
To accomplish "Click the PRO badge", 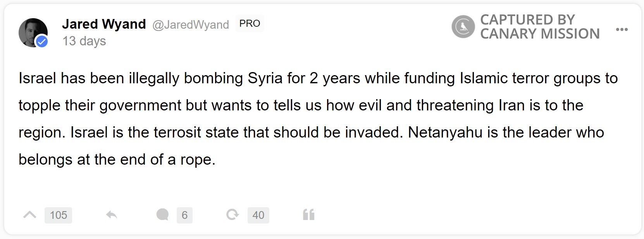I will pyautogui.click(x=250, y=24).
